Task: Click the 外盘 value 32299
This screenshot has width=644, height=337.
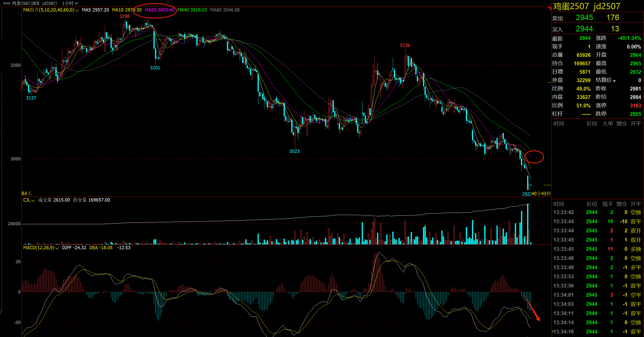Action: [x=584, y=80]
